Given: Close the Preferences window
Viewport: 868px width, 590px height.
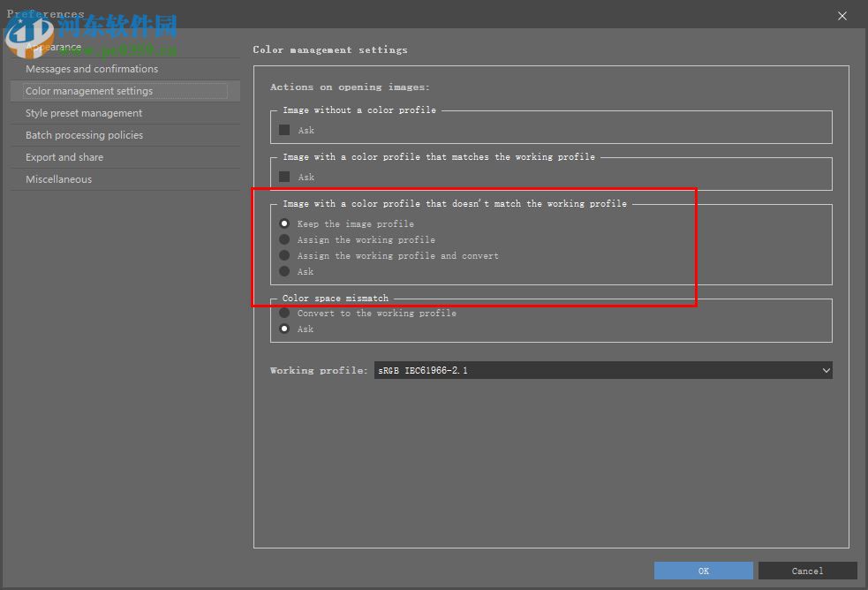Looking at the screenshot, I should [842, 16].
